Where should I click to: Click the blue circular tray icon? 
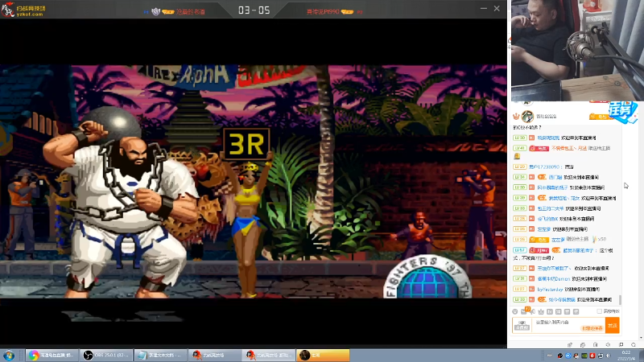point(568,356)
